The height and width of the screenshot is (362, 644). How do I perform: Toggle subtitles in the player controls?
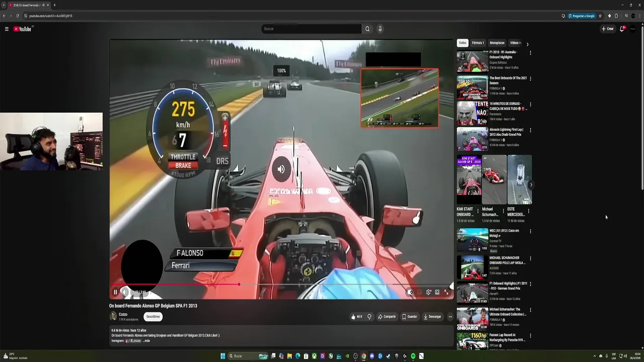pyautogui.click(x=420, y=292)
